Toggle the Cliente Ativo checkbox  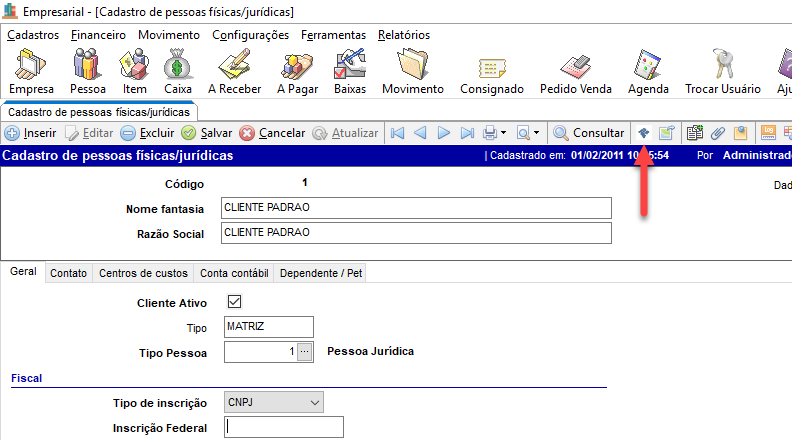(x=235, y=301)
